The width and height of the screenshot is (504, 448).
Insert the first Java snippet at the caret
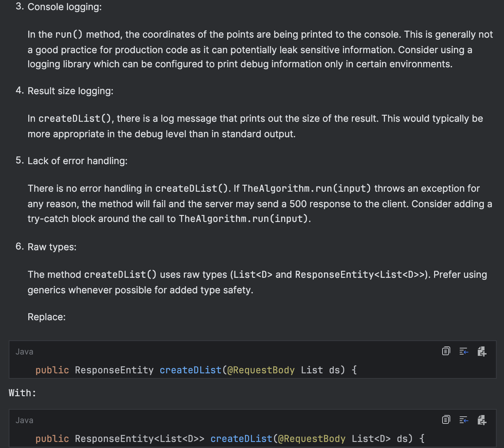coord(464,351)
